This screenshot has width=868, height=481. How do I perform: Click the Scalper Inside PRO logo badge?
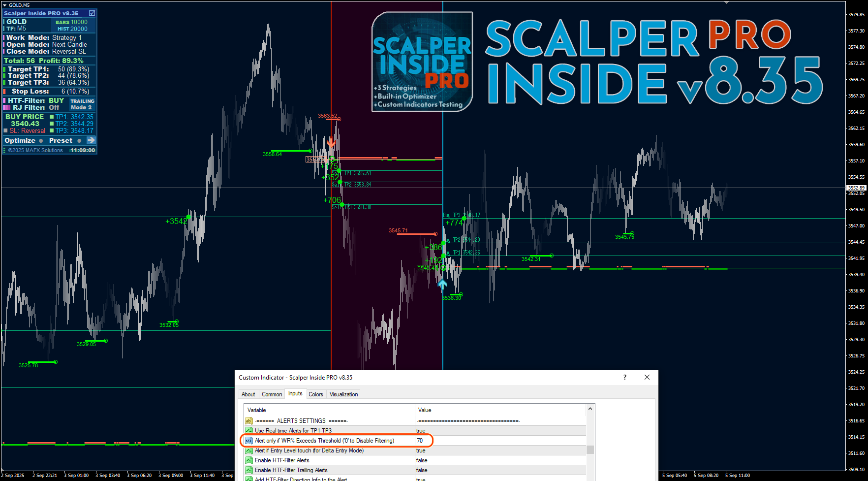422,62
